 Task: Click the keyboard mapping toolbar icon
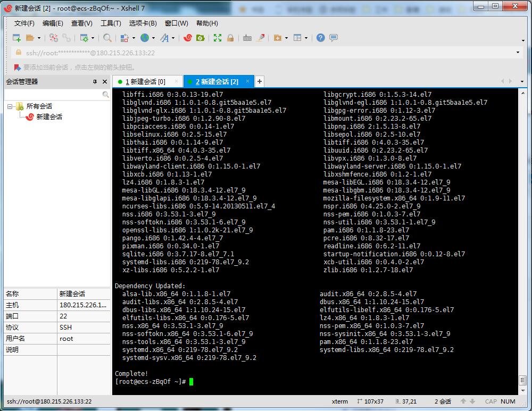pos(247,38)
